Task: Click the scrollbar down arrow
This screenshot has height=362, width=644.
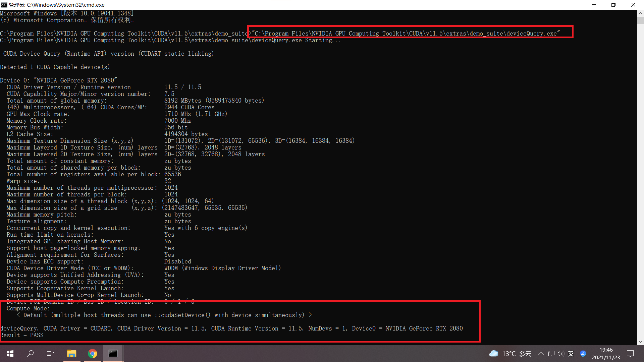Action: pyautogui.click(x=640, y=342)
